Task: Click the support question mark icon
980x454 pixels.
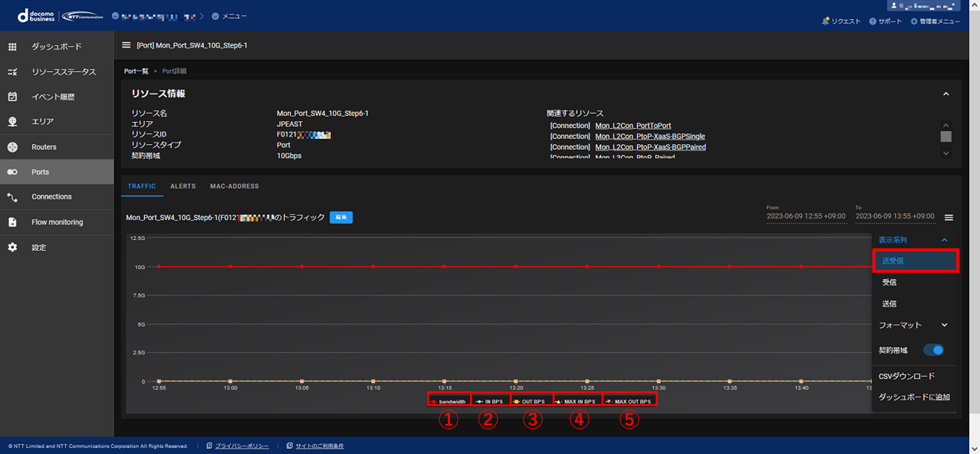Action: tap(873, 21)
